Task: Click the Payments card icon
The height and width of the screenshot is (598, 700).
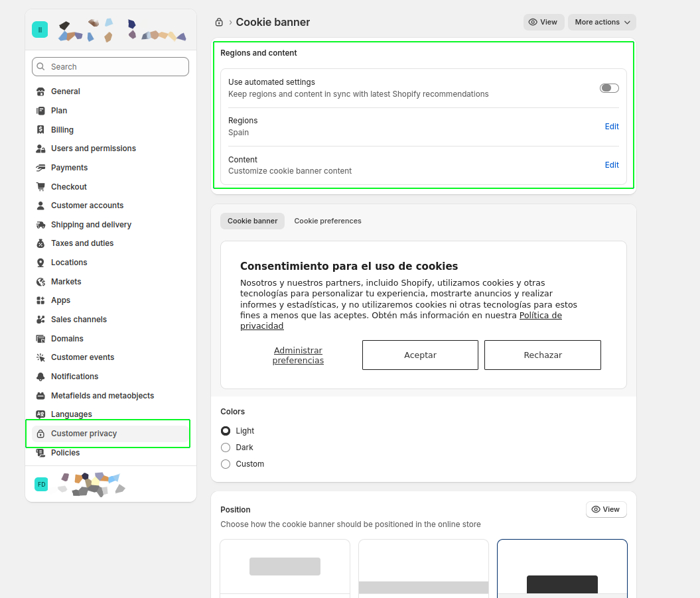Action: (40, 168)
